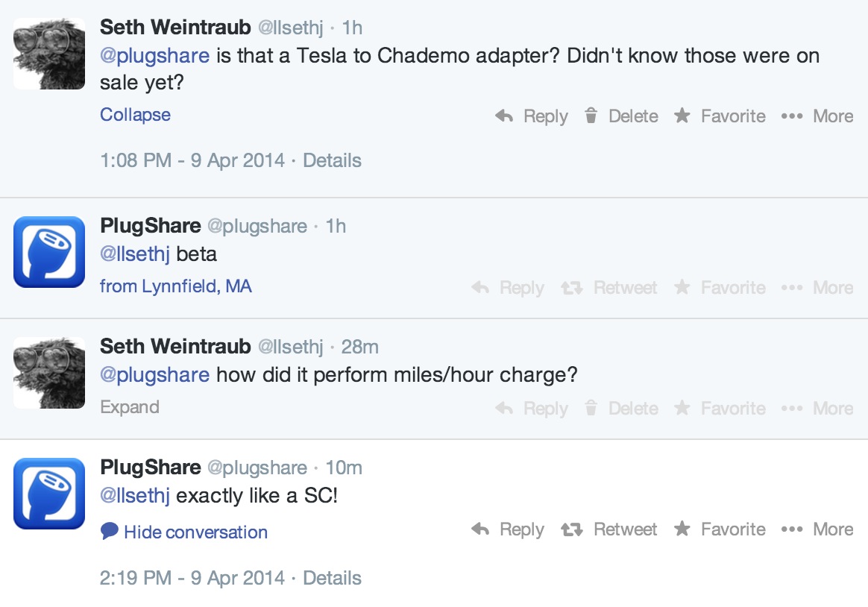Screen dimensions: 868x607
Task: Open Details link next to 1:08 PM timestamp
Action: (x=332, y=160)
